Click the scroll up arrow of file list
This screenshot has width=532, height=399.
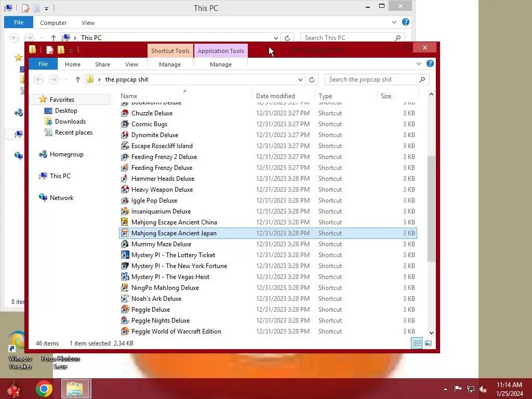pos(431,95)
